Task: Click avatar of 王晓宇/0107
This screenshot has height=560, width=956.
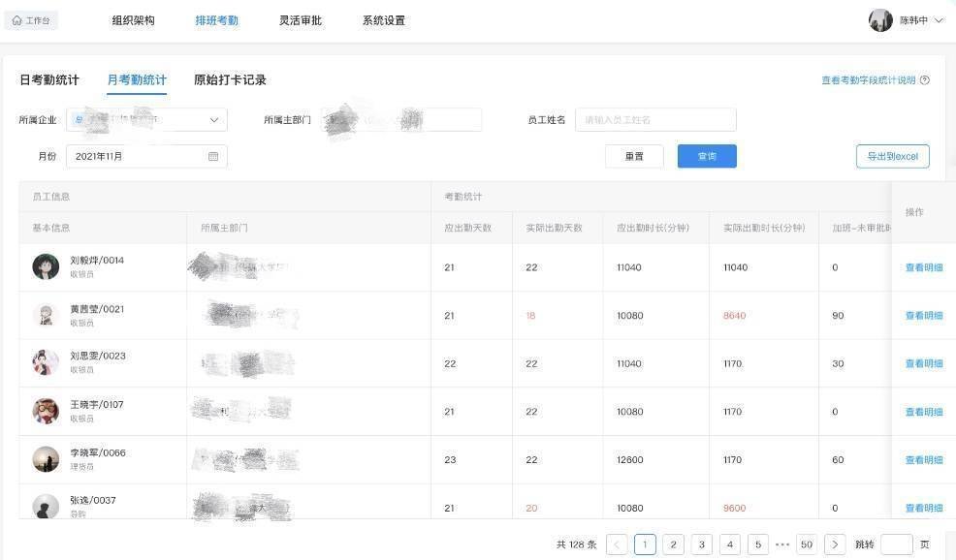Action: (46, 412)
